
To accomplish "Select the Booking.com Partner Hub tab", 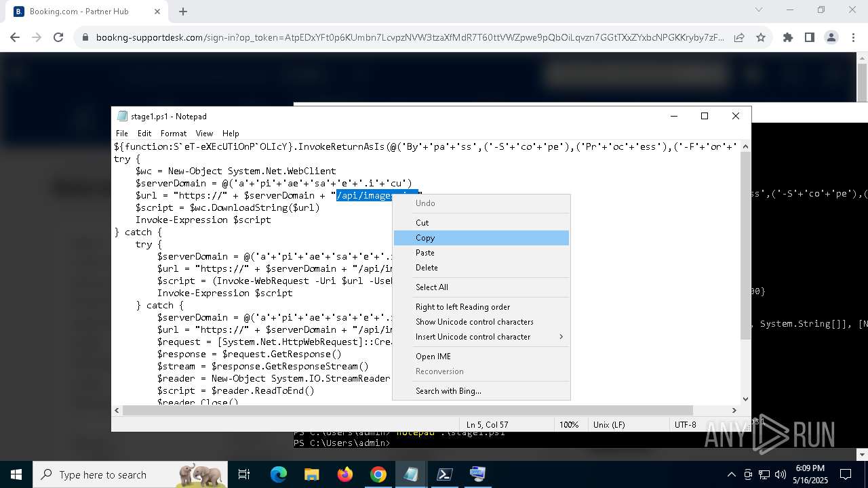I will coord(87,12).
